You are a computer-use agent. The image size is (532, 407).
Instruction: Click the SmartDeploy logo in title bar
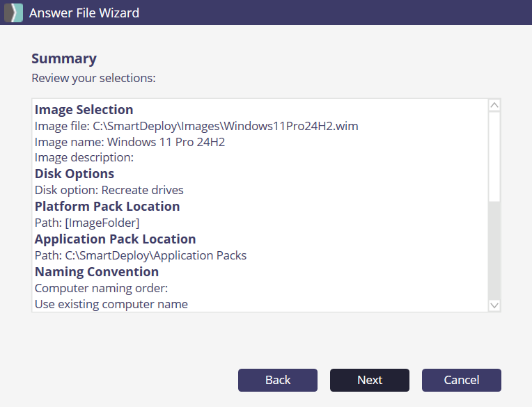[14, 13]
